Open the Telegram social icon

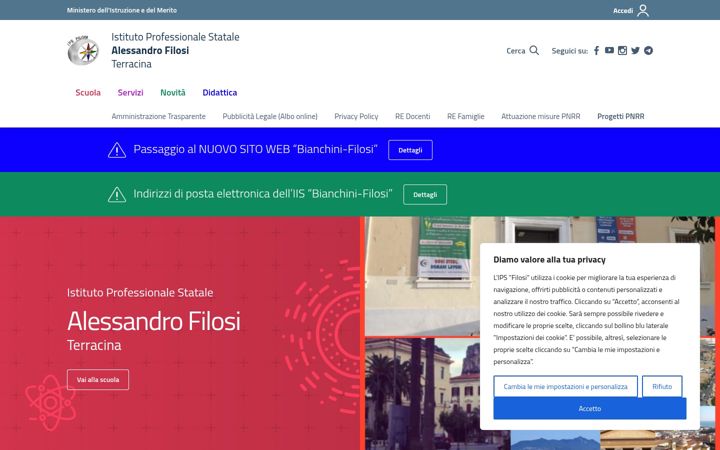point(648,51)
